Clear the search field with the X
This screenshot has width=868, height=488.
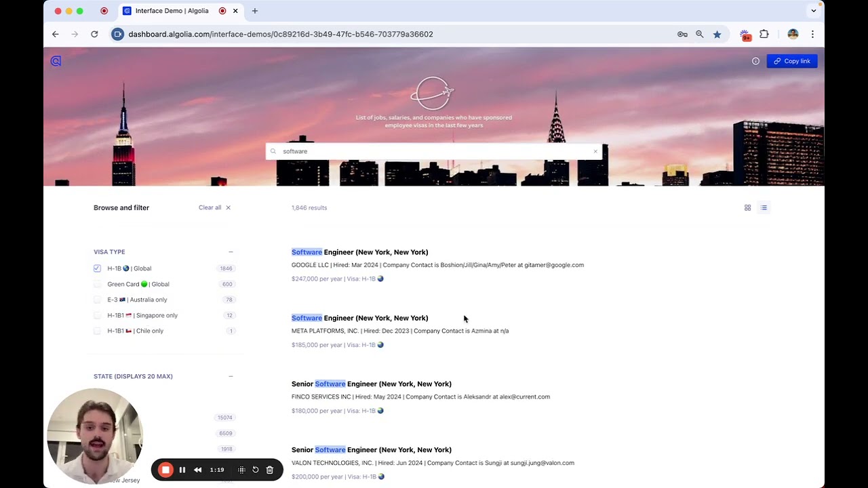tap(595, 151)
